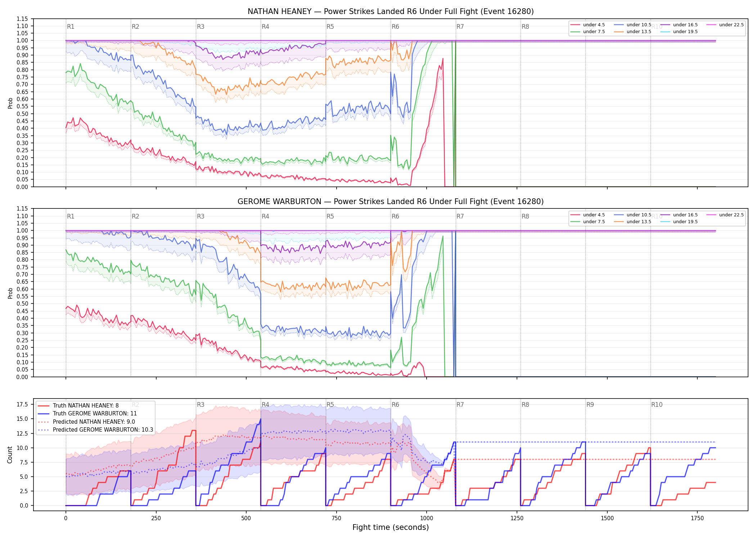Click 'Prob' y-axis label on Heaney chart
The width and height of the screenshot is (756, 540).
(x=10, y=103)
